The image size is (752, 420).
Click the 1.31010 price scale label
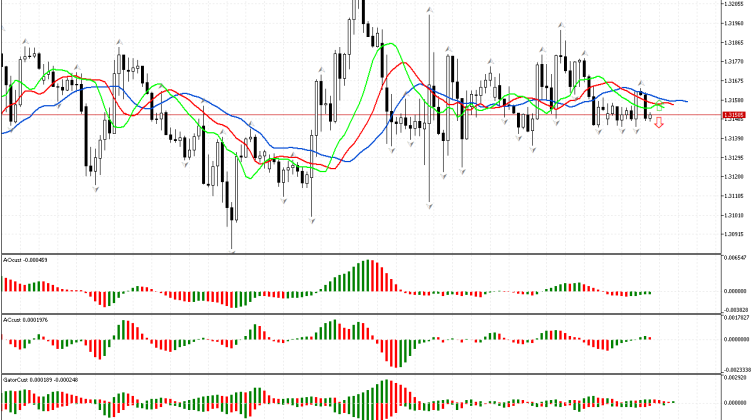[x=735, y=215]
